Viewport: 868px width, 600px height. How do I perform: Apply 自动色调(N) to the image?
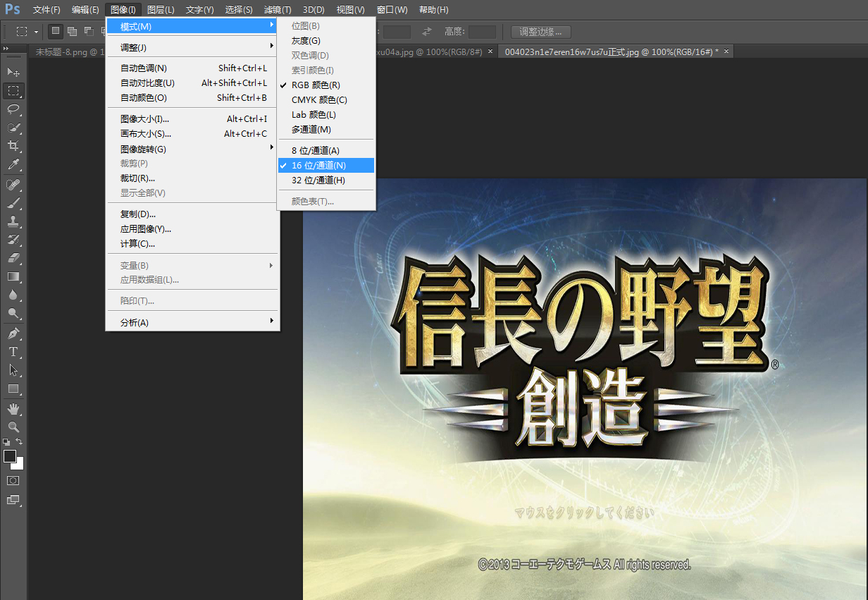coord(192,68)
